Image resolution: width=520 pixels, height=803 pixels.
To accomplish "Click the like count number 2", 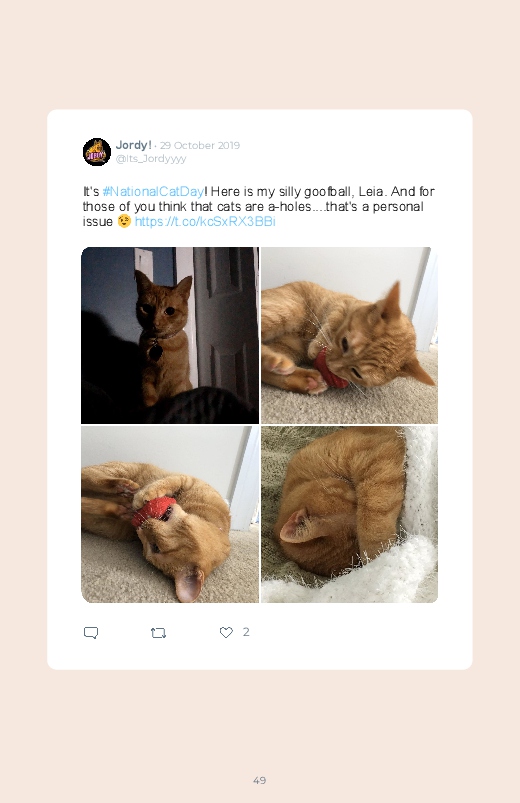I will pos(246,632).
